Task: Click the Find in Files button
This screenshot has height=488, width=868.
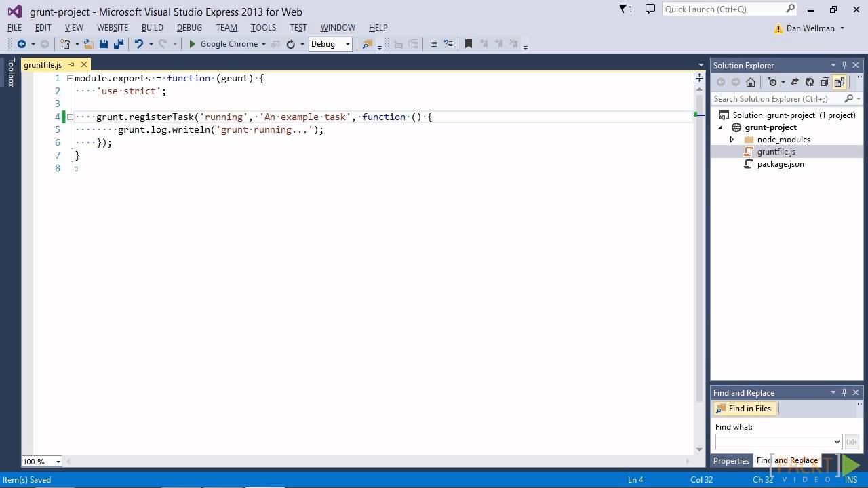Action: tap(744, 409)
